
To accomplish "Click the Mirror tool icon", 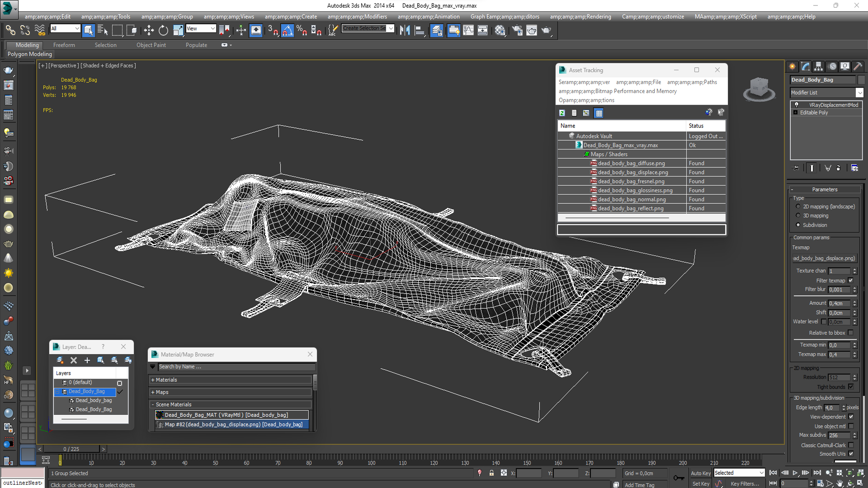I will [x=405, y=30].
